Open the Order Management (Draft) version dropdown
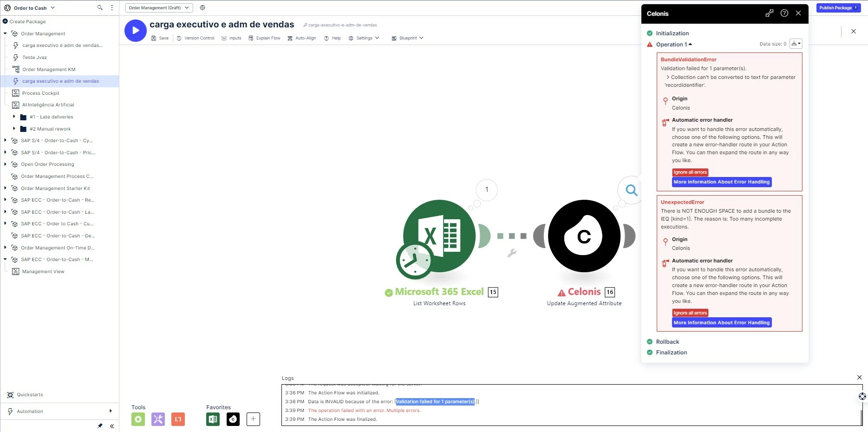Screen dimensions: 868x432 [x=159, y=8]
